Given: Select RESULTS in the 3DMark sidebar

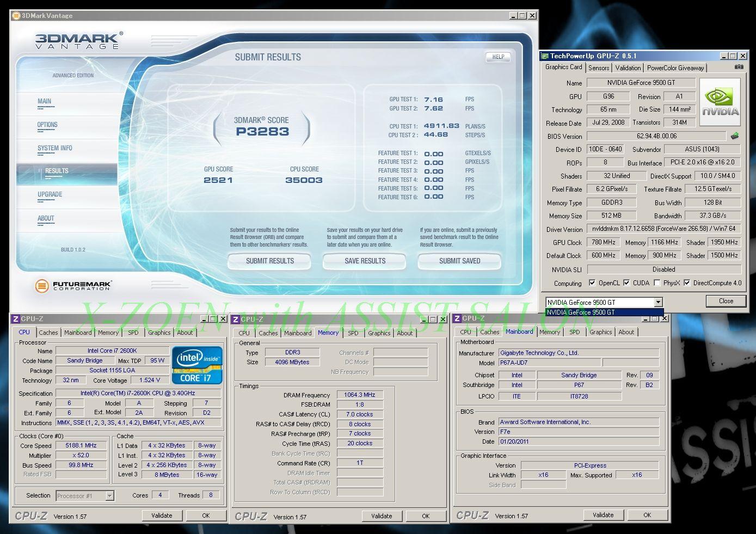Looking at the screenshot, I should (57, 171).
